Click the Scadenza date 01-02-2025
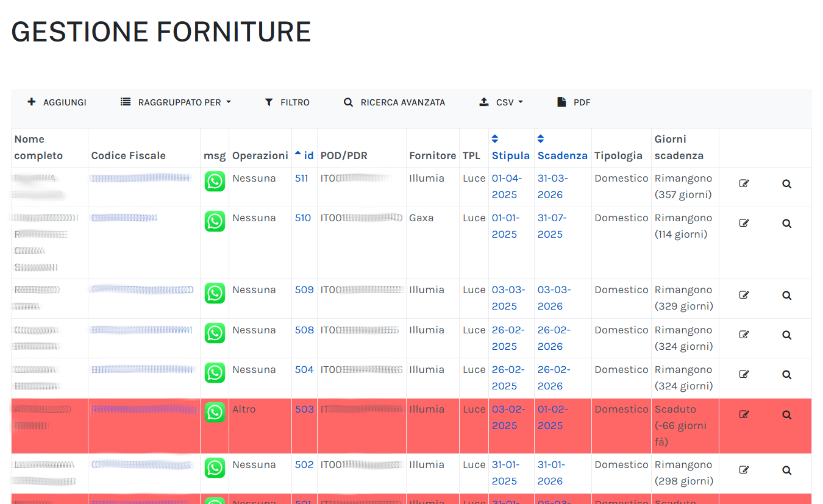 554,417
